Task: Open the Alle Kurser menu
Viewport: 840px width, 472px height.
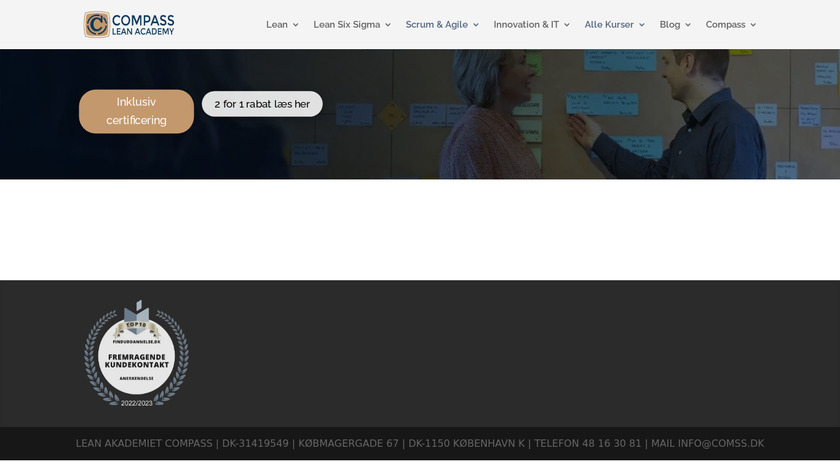Action: click(609, 25)
